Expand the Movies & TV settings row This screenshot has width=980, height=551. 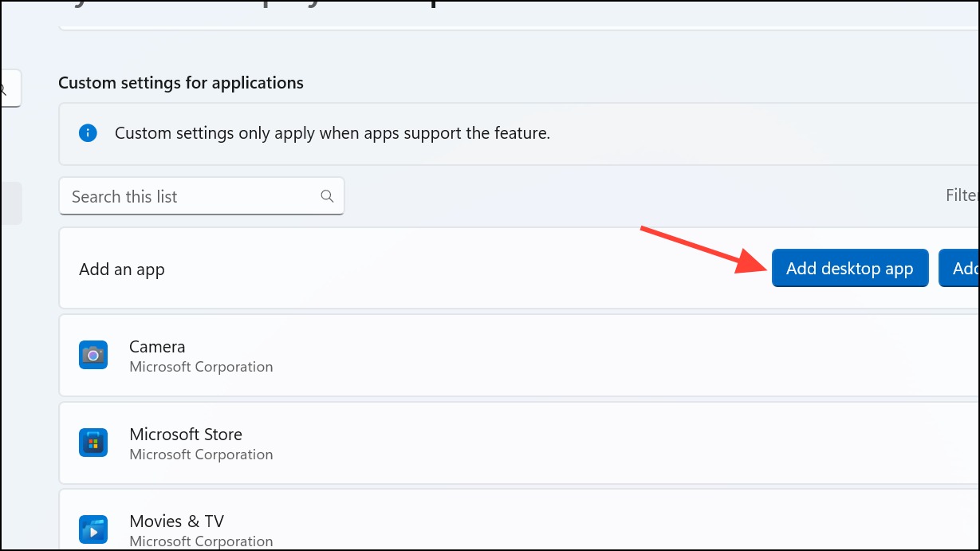519,520
